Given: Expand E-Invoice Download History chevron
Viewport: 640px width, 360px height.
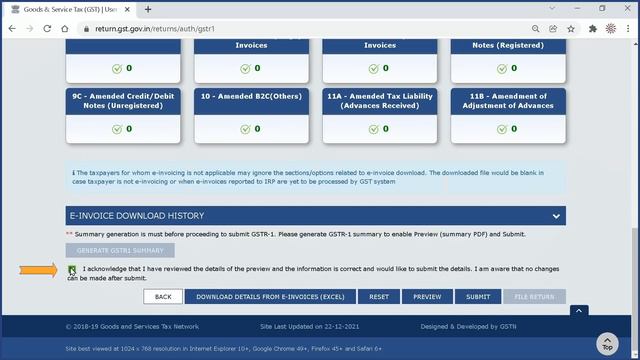Looking at the screenshot, I should (556, 216).
